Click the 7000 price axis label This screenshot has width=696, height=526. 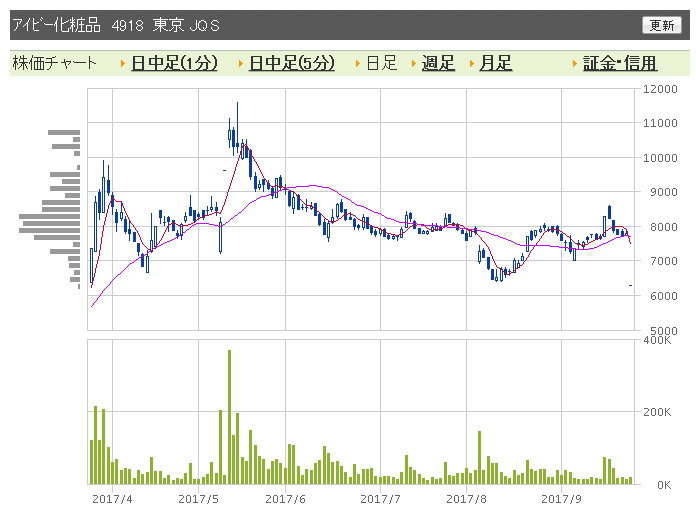(664, 261)
